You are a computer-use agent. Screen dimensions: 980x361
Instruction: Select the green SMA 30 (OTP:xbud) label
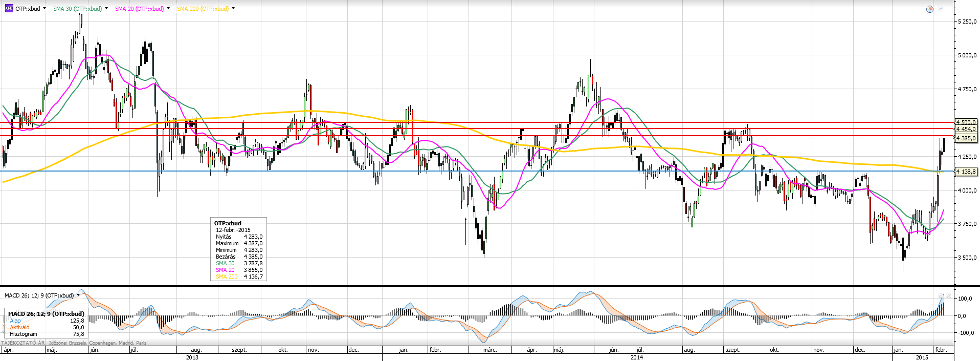coord(77,9)
